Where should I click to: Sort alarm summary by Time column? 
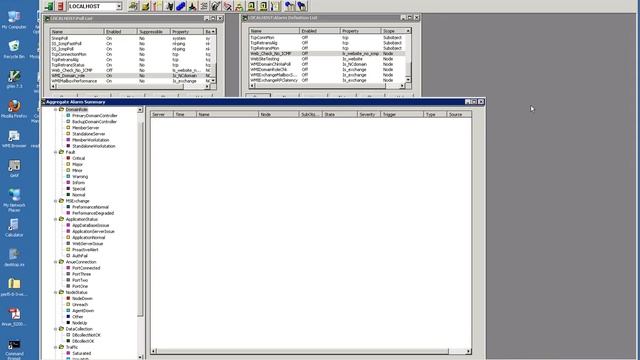185,115
